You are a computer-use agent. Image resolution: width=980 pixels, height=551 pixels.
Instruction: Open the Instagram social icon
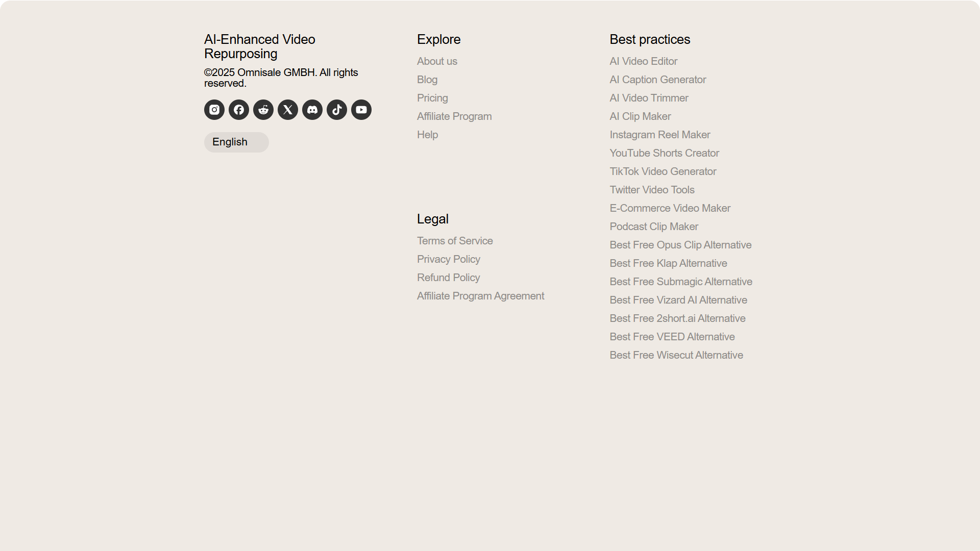[x=214, y=110]
